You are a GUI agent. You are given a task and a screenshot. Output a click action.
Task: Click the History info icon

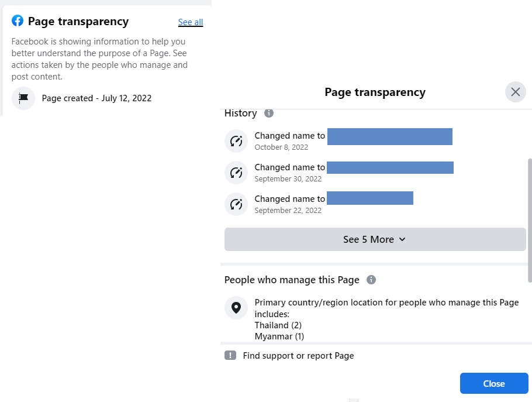click(269, 113)
